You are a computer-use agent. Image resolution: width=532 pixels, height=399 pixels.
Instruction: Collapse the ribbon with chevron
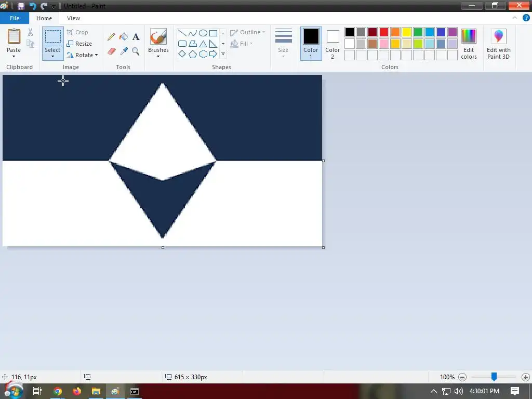pos(515,18)
